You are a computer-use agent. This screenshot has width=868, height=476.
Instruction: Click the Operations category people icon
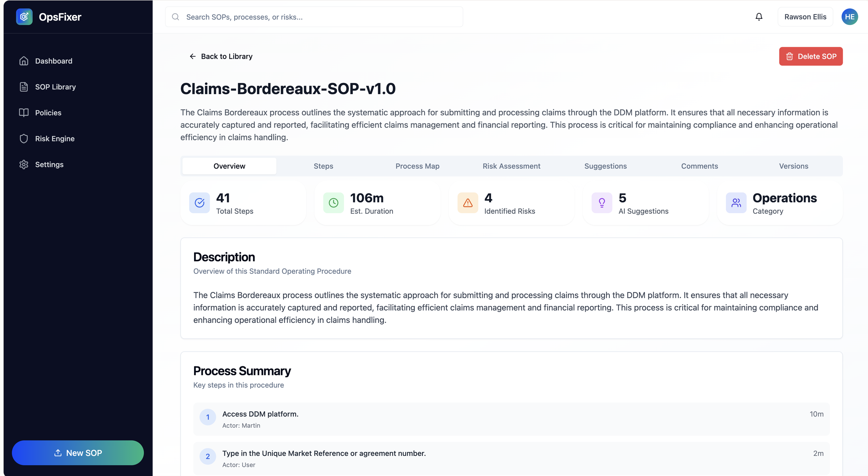click(736, 203)
